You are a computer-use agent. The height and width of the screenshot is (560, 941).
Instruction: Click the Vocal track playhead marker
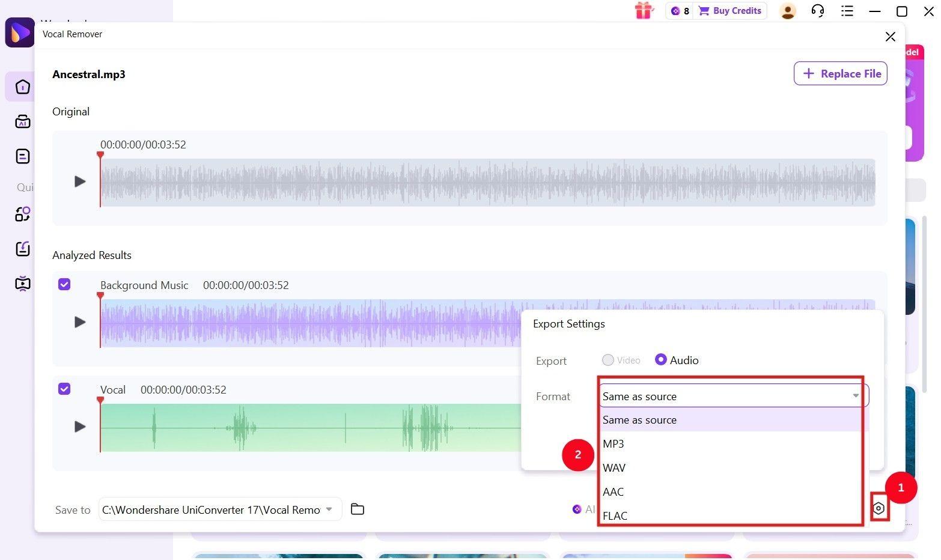pyautogui.click(x=100, y=401)
